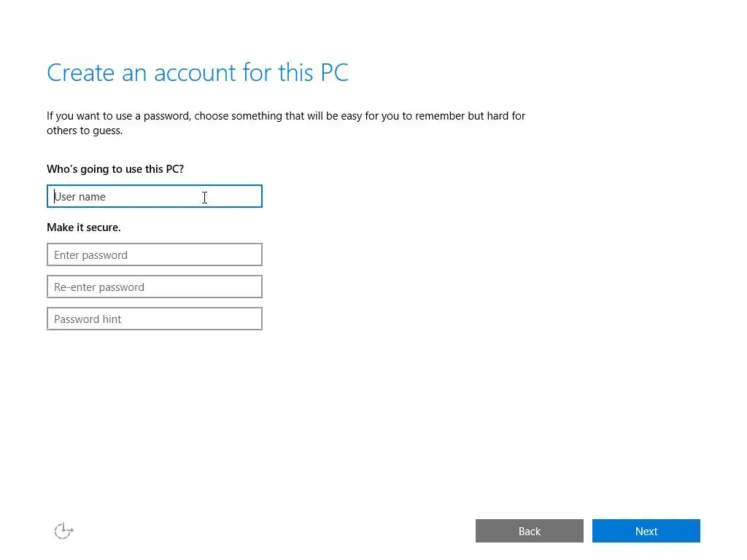Select the 'Create an account for this PC' heading
The width and height of the screenshot is (747, 560).
coord(198,73)
